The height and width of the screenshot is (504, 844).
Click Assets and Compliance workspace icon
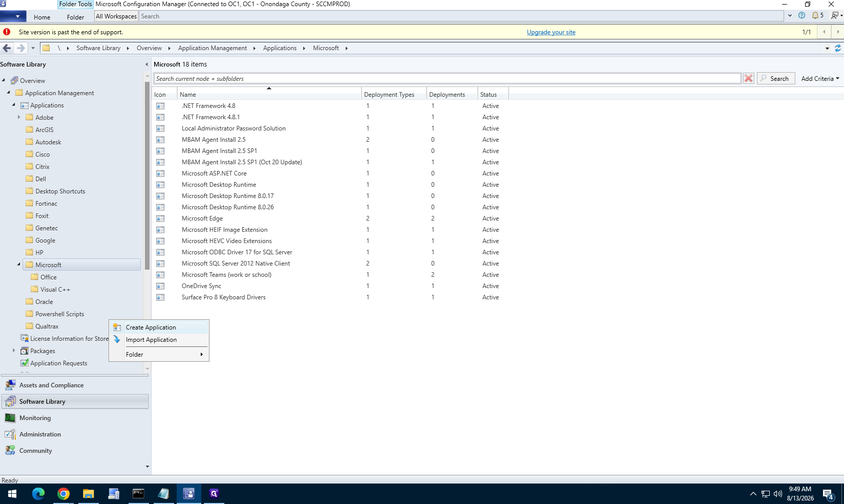click(10, 385)
